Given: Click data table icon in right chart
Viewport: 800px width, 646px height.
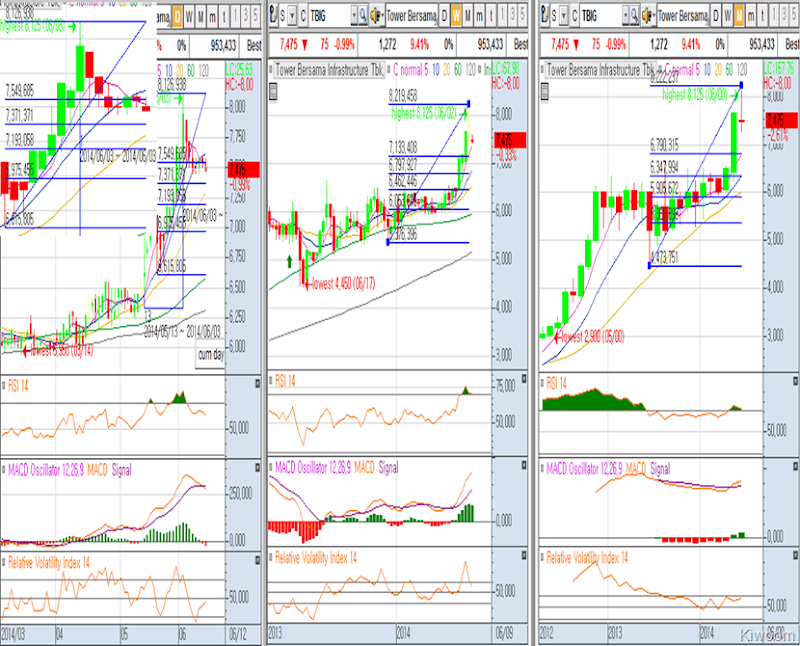Looking at the screenshot, I should [545, 91].
